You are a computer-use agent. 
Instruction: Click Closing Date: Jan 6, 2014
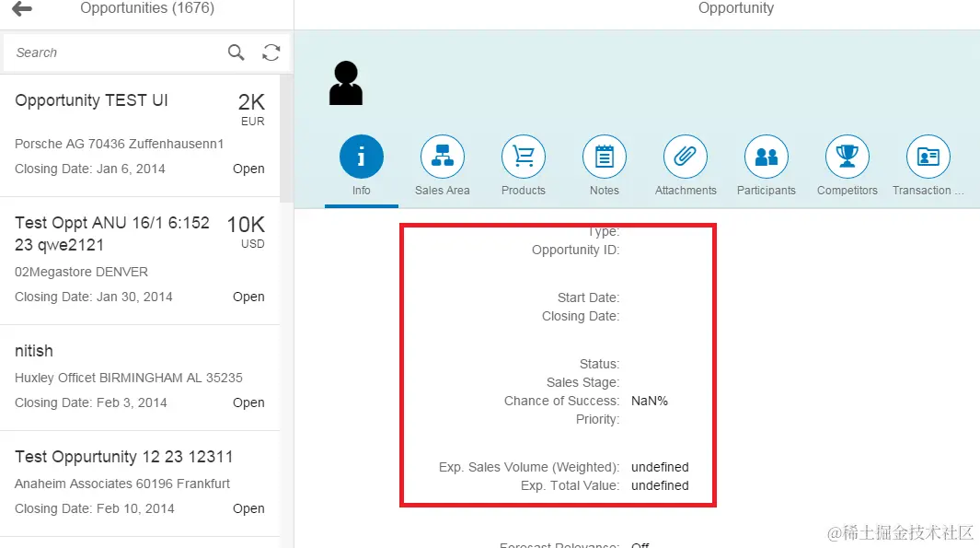point(90,169)
